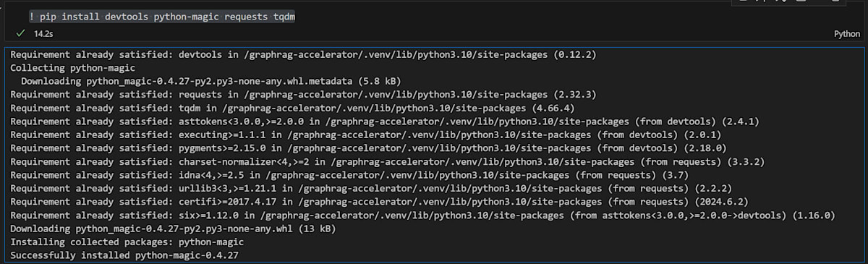Click the six>=1.12.0 requirement line
The width and height of the screenshot is (868, 264).
(x=422, y=216)
